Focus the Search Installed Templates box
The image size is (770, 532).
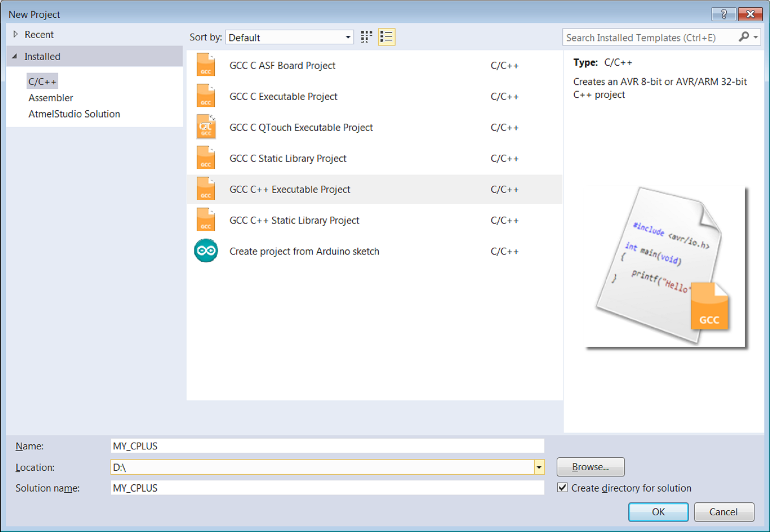click(649, 37)
